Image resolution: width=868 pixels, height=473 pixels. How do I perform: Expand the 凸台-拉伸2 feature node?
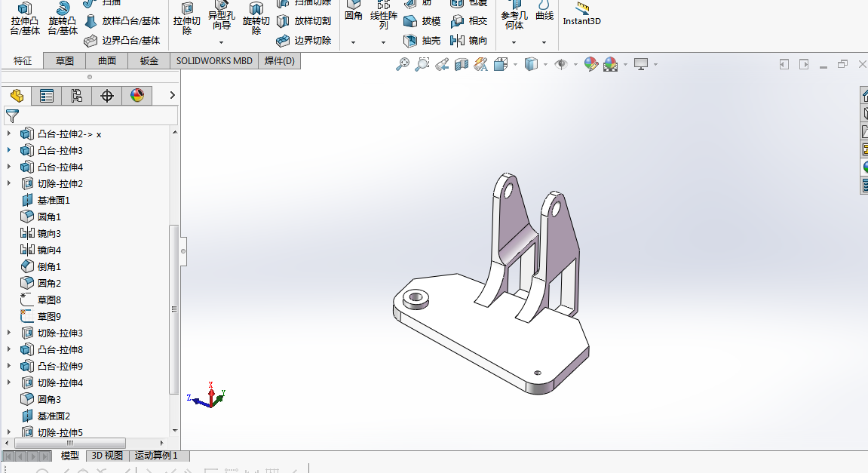(x=8, y=134)
